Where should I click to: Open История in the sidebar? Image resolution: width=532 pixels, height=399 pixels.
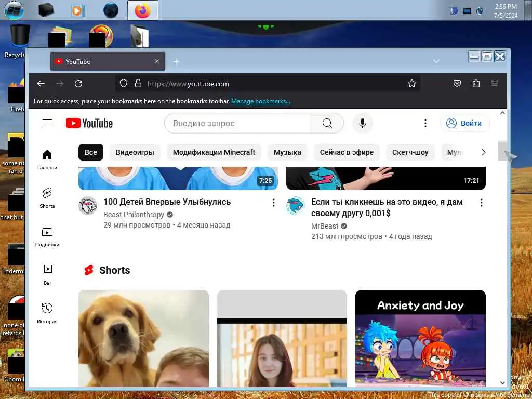click(47, 313)
